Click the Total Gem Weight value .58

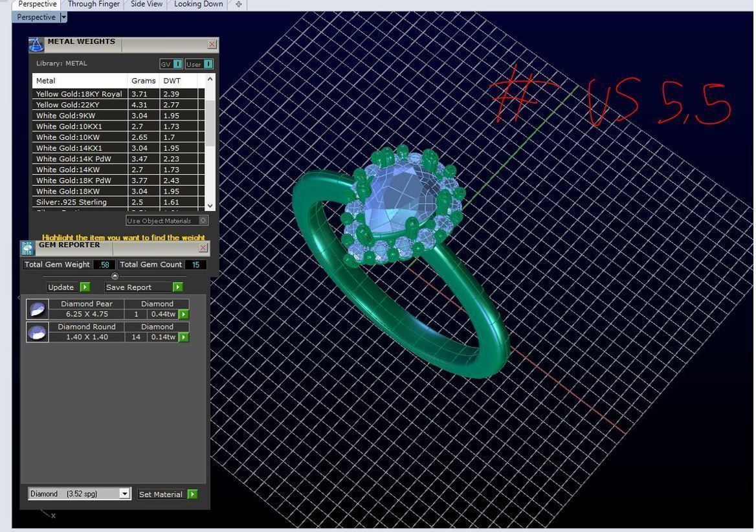click(104, 265)
